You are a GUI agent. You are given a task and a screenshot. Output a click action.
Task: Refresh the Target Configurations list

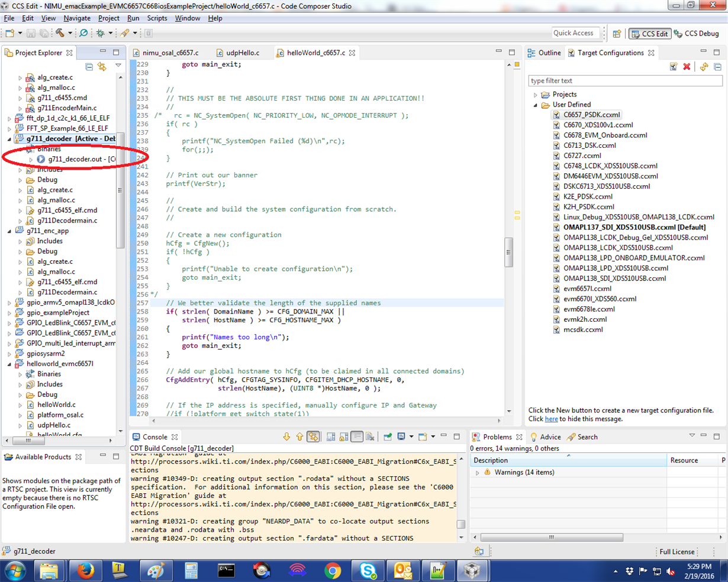point(704,67)
